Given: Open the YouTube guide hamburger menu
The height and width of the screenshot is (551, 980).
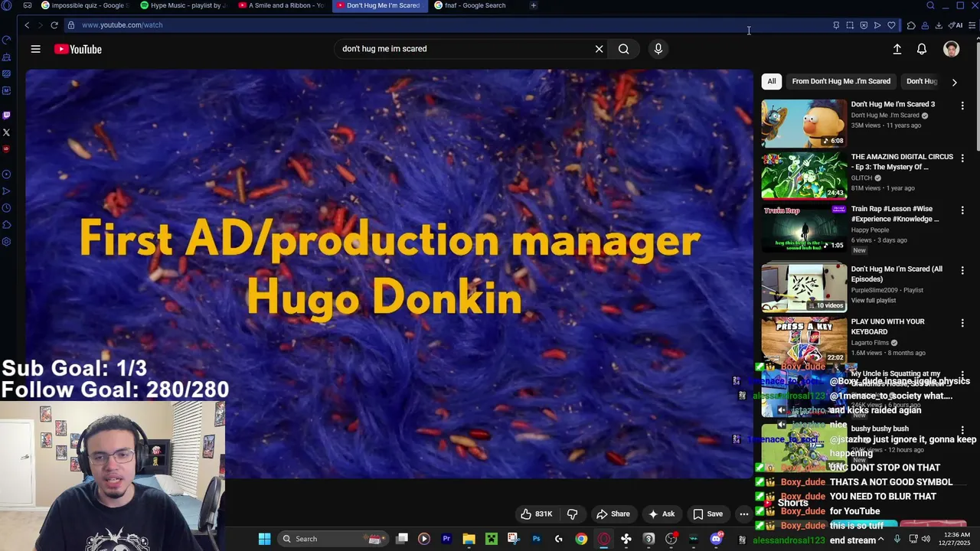Looking at the screenshot, I should 35,49.
